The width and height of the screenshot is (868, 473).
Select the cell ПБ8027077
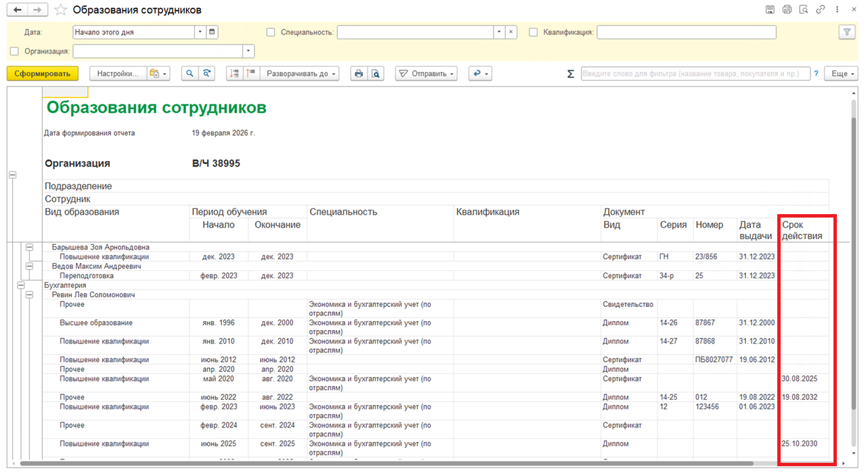coord(714,360)
